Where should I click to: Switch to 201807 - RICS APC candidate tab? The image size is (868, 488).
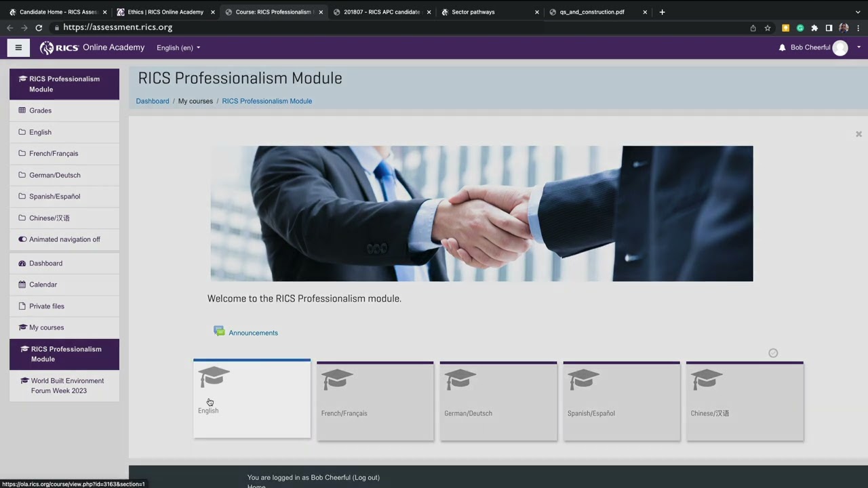[382, 12]
